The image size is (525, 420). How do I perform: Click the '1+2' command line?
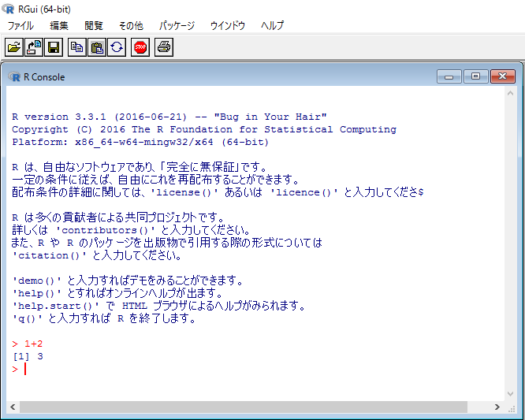pos(28,344)
